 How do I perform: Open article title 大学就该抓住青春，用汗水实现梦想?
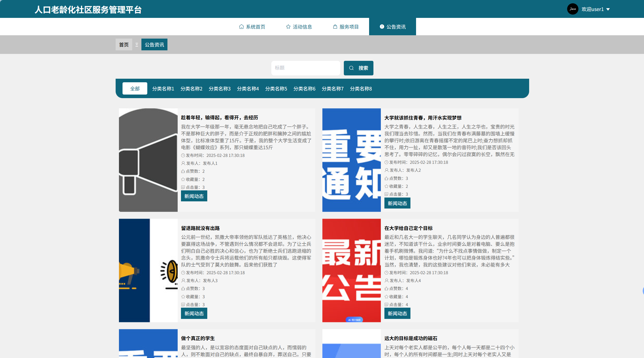click(423, 118)
